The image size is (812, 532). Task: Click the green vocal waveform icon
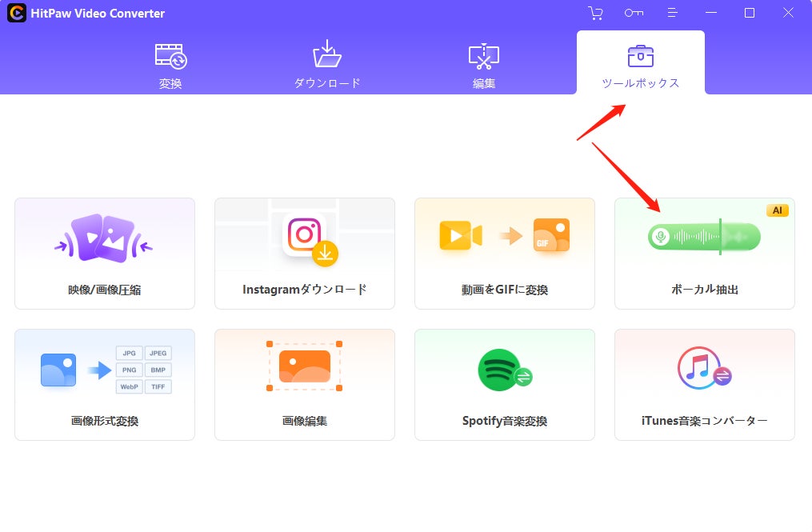pyautogui.click(x=704, y=237)
